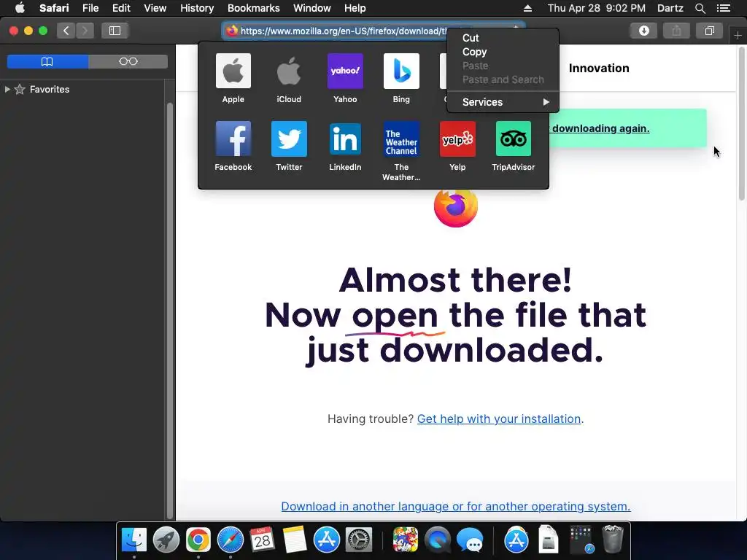
Task: Click the page's vertical scrollbar
Action: 741,124
